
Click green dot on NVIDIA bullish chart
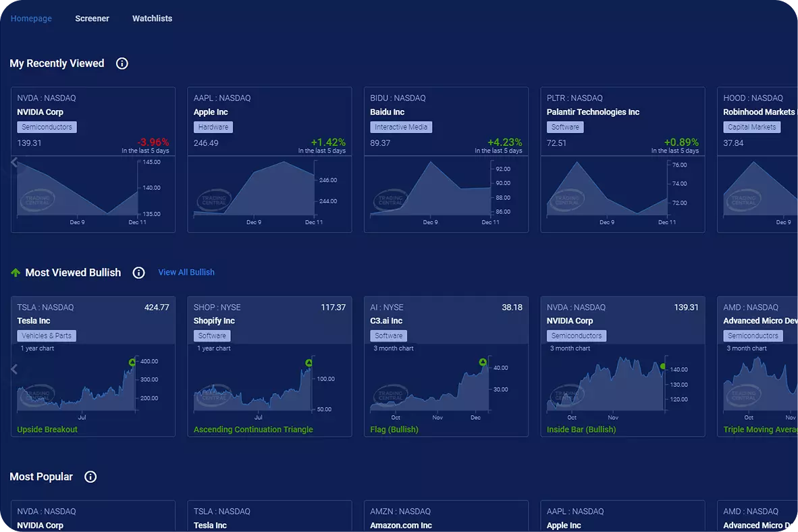point(663,367)
